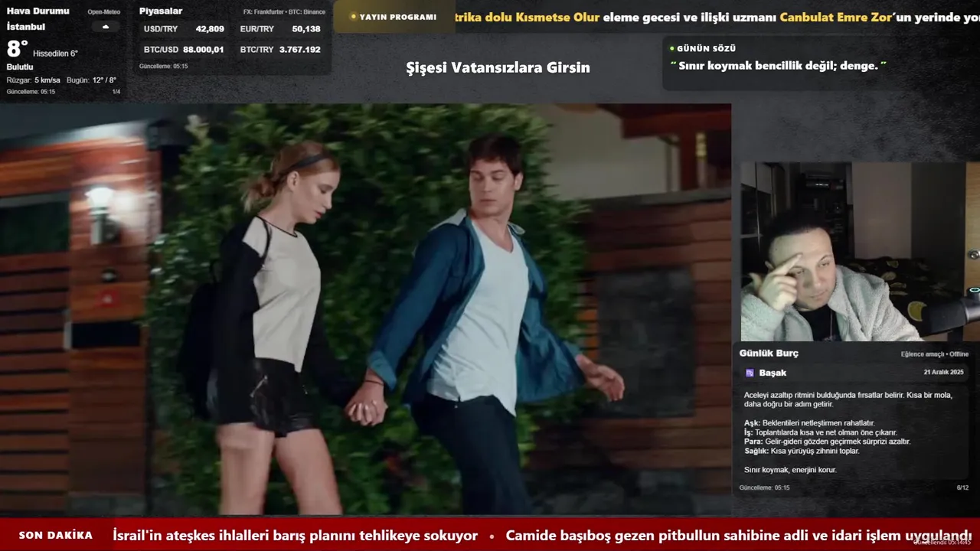Click the Open-Meteo source label

tap(103, 12)
